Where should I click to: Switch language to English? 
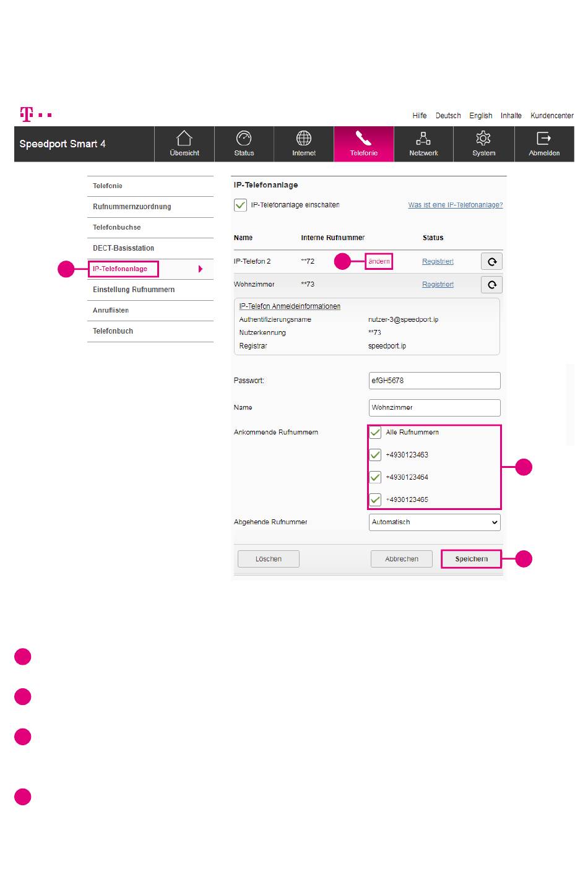(481, 116)
